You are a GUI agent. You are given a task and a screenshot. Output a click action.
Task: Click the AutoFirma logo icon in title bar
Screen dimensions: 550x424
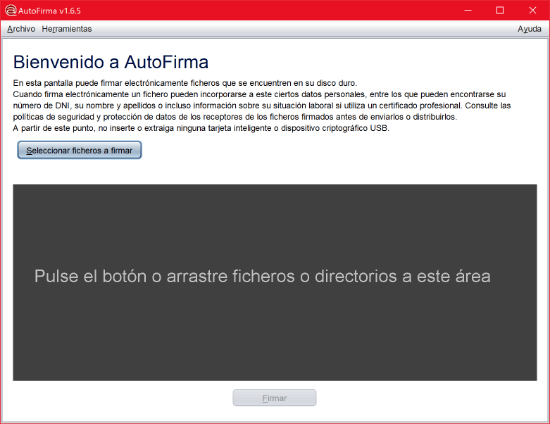11,10
